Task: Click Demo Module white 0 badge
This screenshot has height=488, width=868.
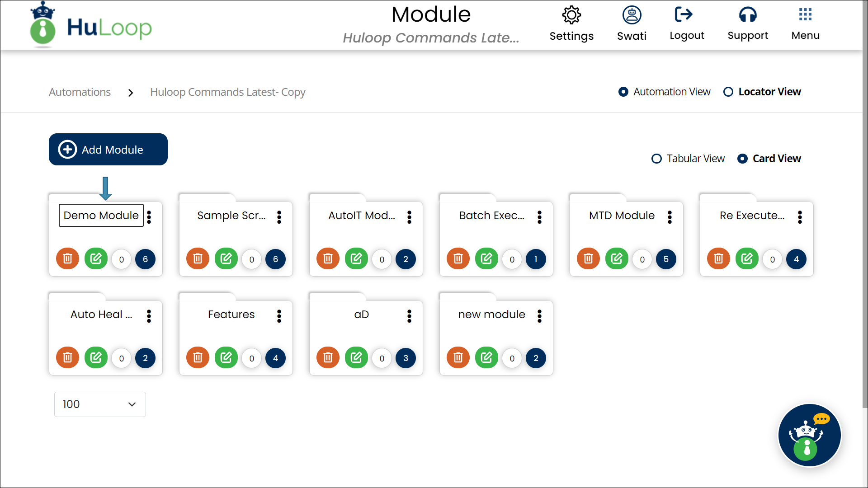Action: point(121,259)
